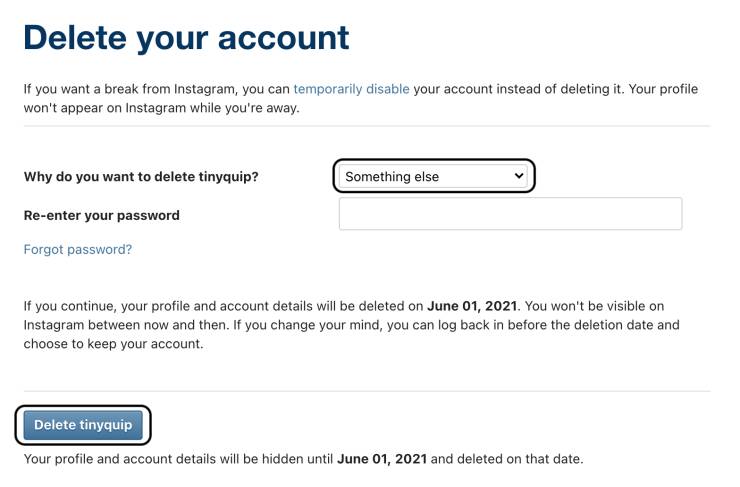Click the chevron arrow on reason dropdown

pos(518,176)
